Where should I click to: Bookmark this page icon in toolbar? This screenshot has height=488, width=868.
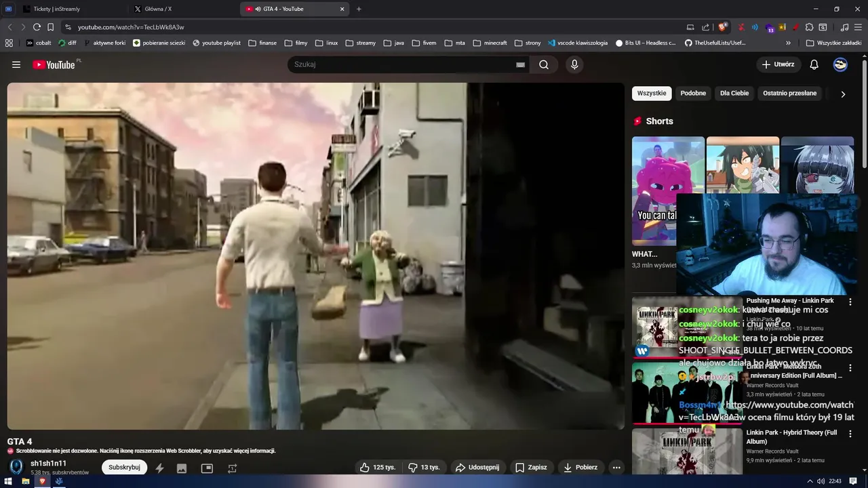tap(50, 27)
